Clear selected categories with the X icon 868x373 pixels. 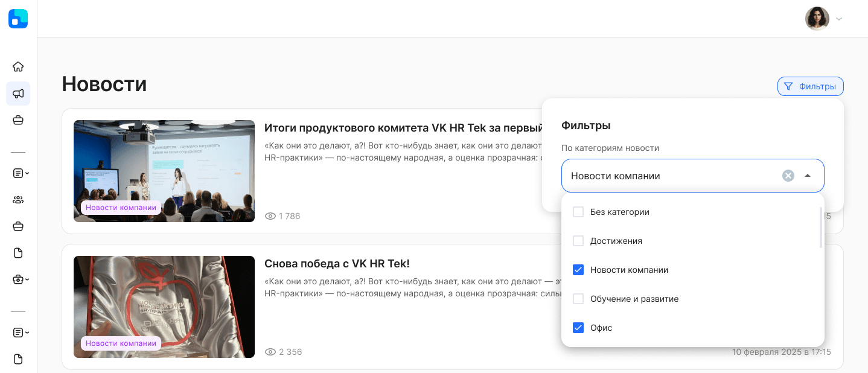click(788, 176)
